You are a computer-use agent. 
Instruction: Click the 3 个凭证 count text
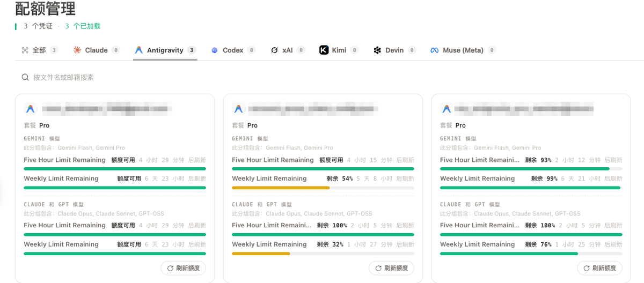coord(38,26)
